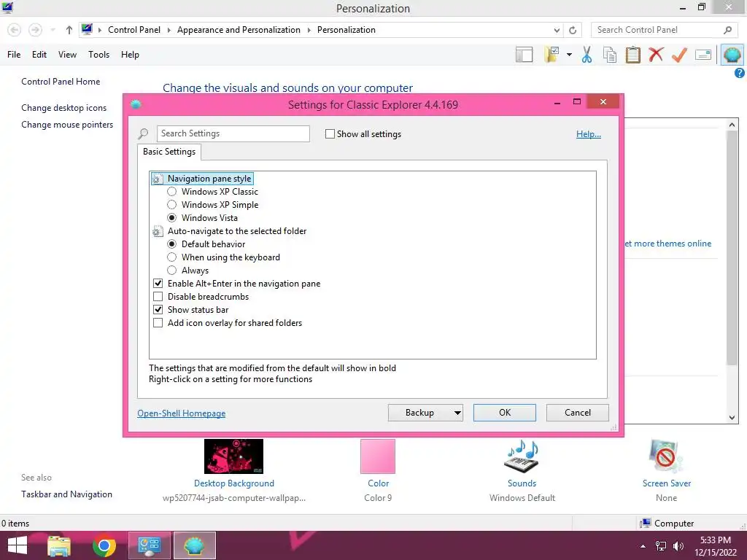This screenshot has width=747, height=560.
Task: Click the Back navigation arrow
Action: pyautogui.click(x=15, y=30)
